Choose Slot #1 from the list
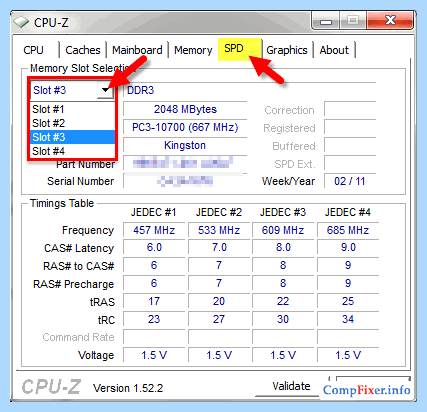Screen dimensions: 427x412 73,109
